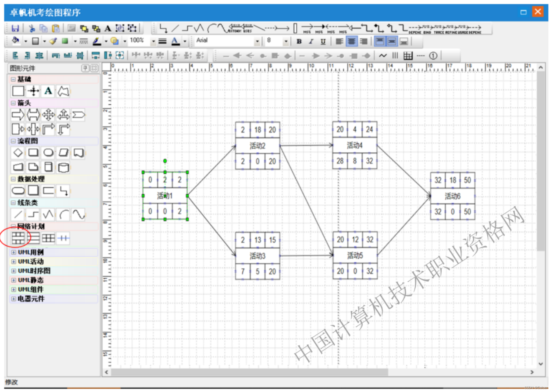Expand the UML时序图 shape group
This screenshot has height=392, width=552.
pyautogui.click(x=14, y=271)
